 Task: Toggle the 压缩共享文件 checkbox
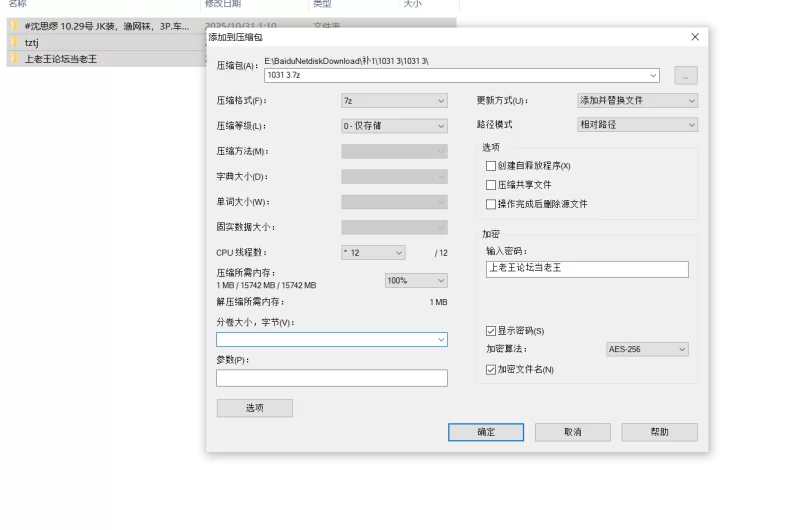coord(491,185)
